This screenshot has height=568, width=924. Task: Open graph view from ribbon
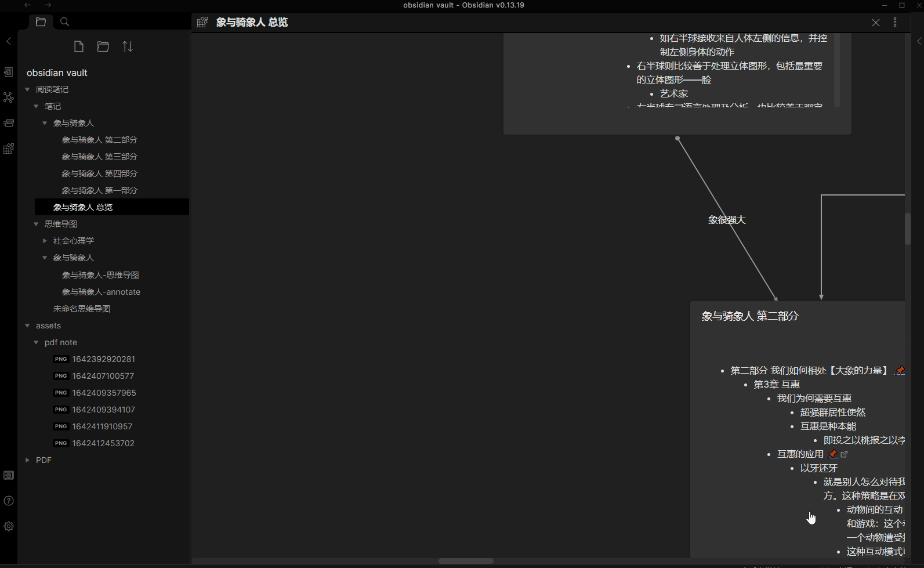click(9, 97)
